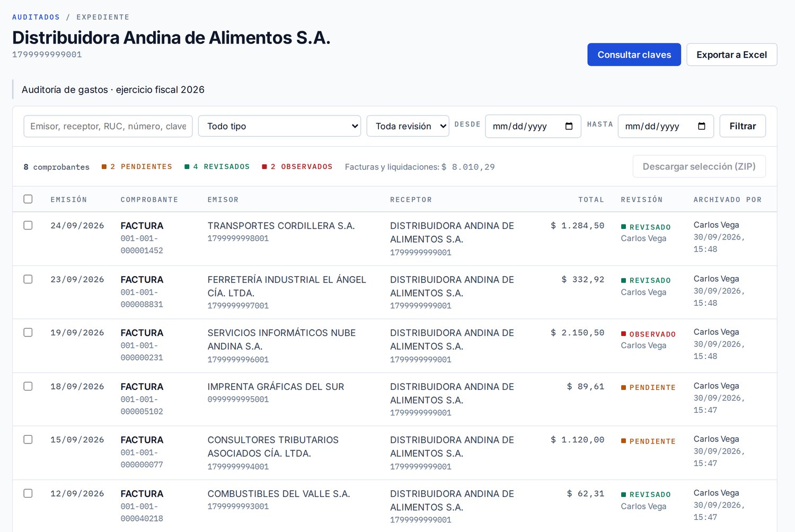Click the 'ARCHIVADO POR' column header
The width and height of the screenshot is (795, 532).
[x=728, y=200]
